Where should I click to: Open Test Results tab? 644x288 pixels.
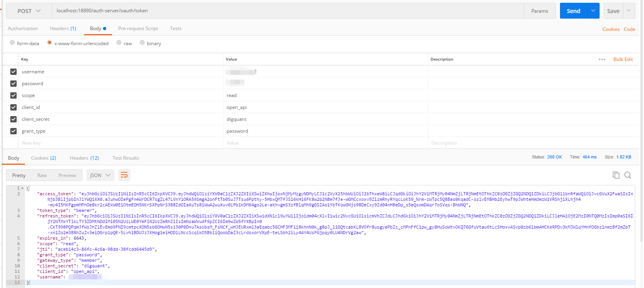tap(126, 158)
